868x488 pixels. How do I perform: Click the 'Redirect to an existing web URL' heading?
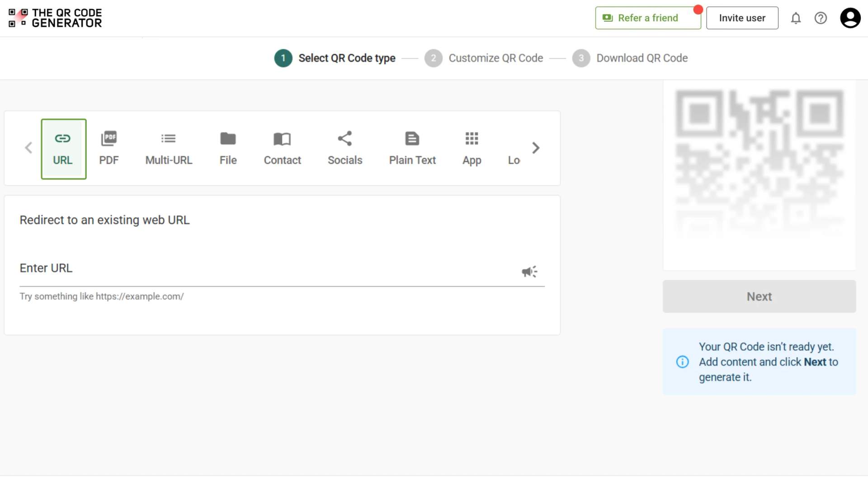tap(104, 220)
